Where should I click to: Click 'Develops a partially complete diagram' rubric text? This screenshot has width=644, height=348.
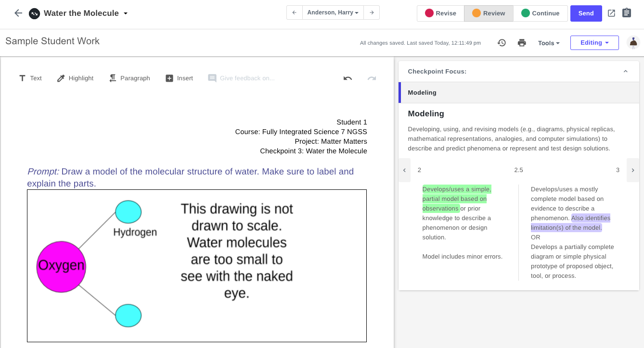(572, 261)
